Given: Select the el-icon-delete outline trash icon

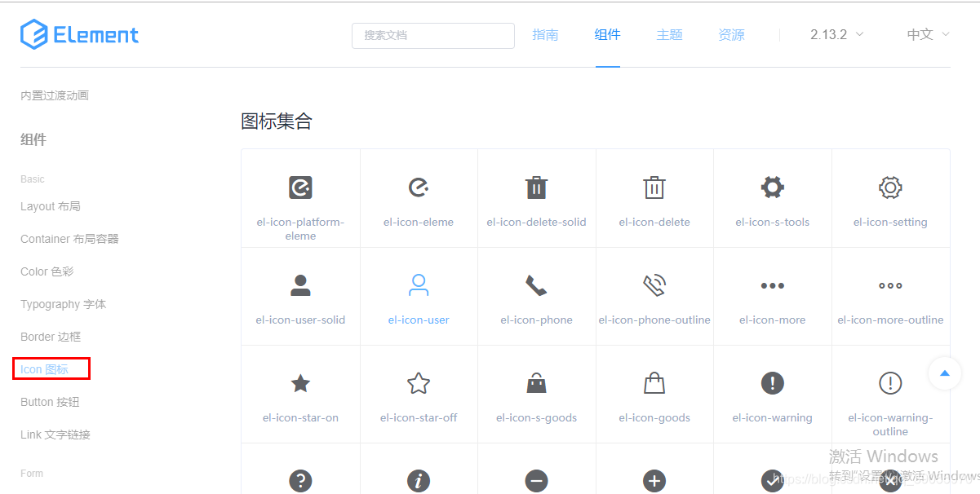Looking at the screenshot, I should (654, 187).
